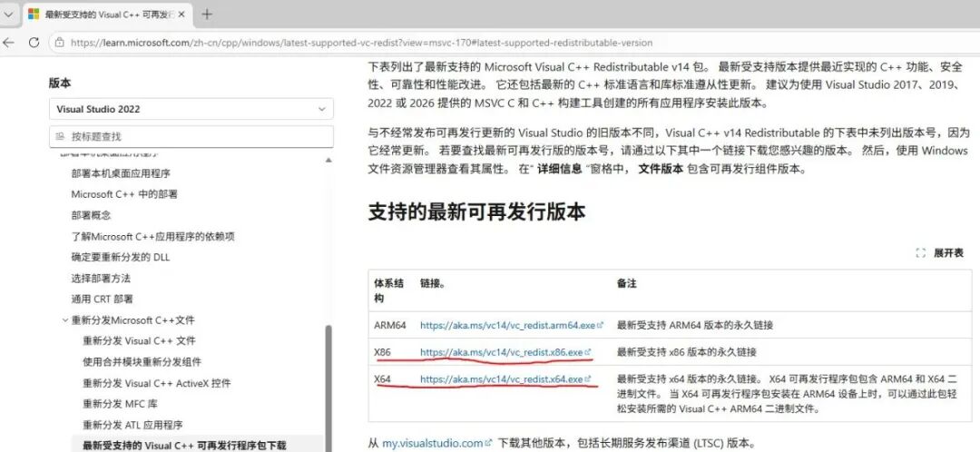Open the vc_redist.x86.exe download link

click(505, 352)
